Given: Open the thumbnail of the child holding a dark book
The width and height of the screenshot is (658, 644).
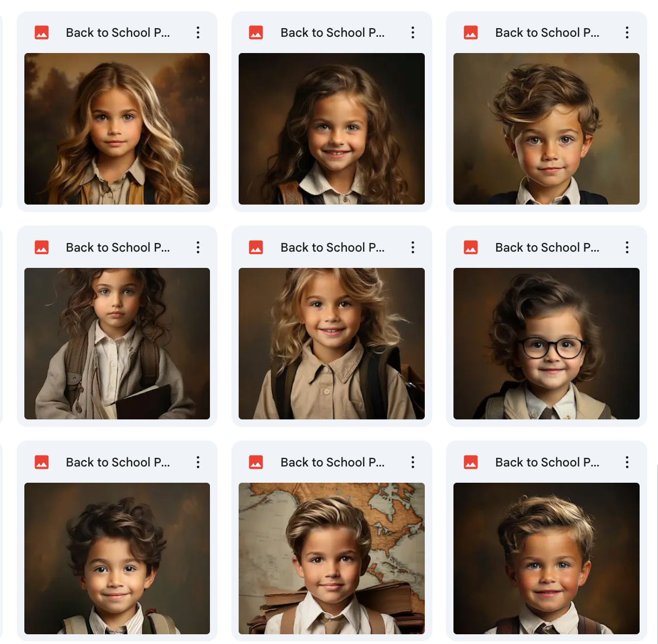Looking at the screenshot, I should click(x=117, y=344).
